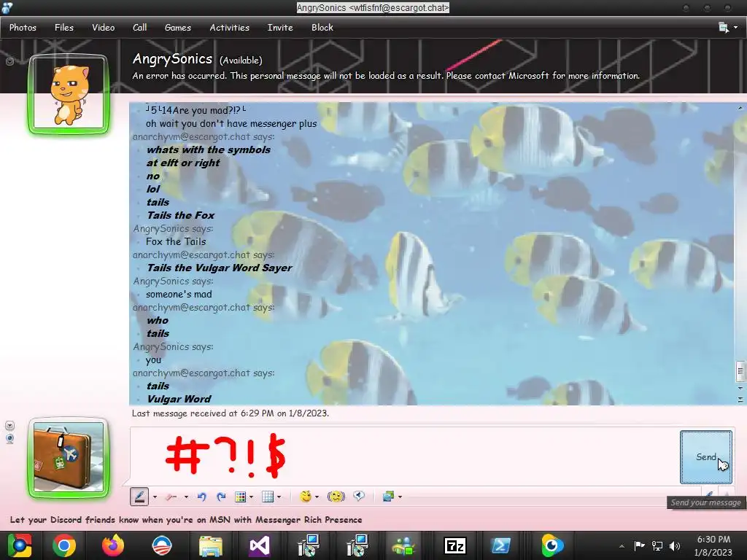The width and height of the screenshot is (747, 560).
Task: Launch Firefox from the taskbar
Action: point(113,545)
